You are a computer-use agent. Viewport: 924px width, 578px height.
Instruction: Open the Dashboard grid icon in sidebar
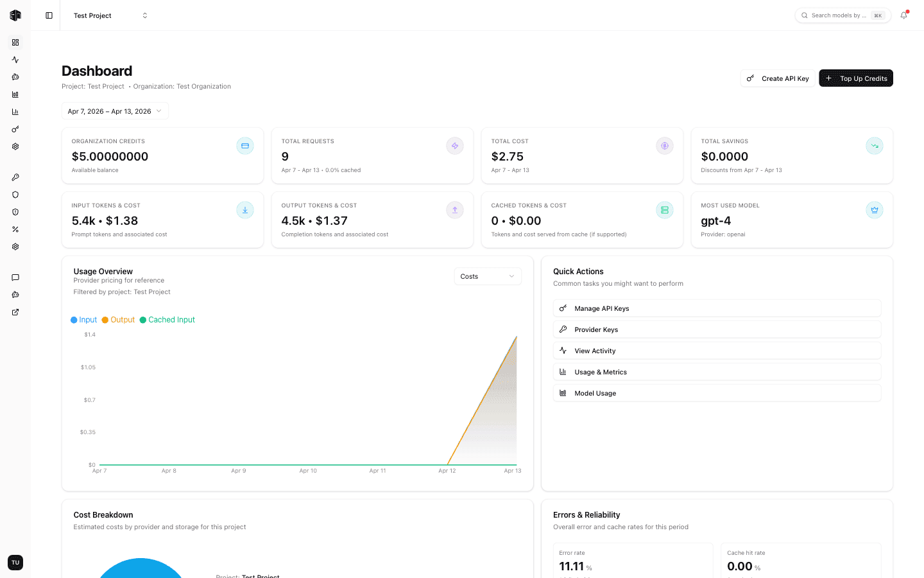[15, 42]
